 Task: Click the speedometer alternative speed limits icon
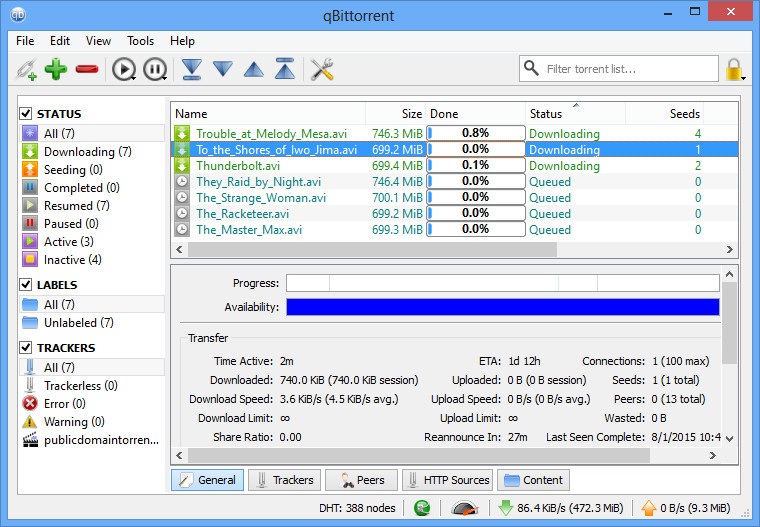point(464,508)
